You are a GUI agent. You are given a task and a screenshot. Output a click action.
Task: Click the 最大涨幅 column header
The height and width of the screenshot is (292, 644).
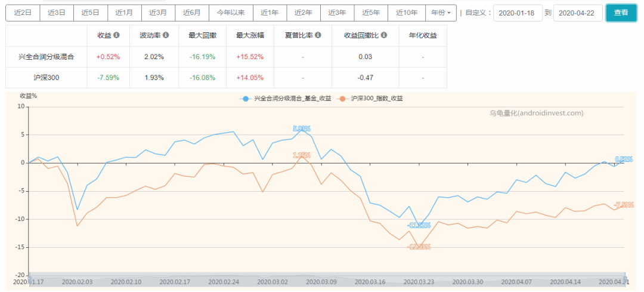click(x=250, y=35)
